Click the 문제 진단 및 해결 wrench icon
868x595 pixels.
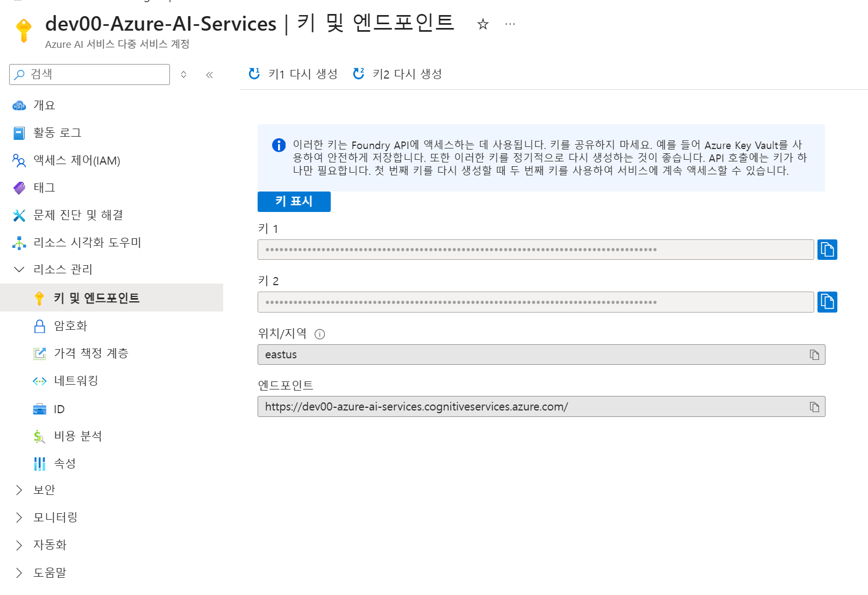[19, 215]
